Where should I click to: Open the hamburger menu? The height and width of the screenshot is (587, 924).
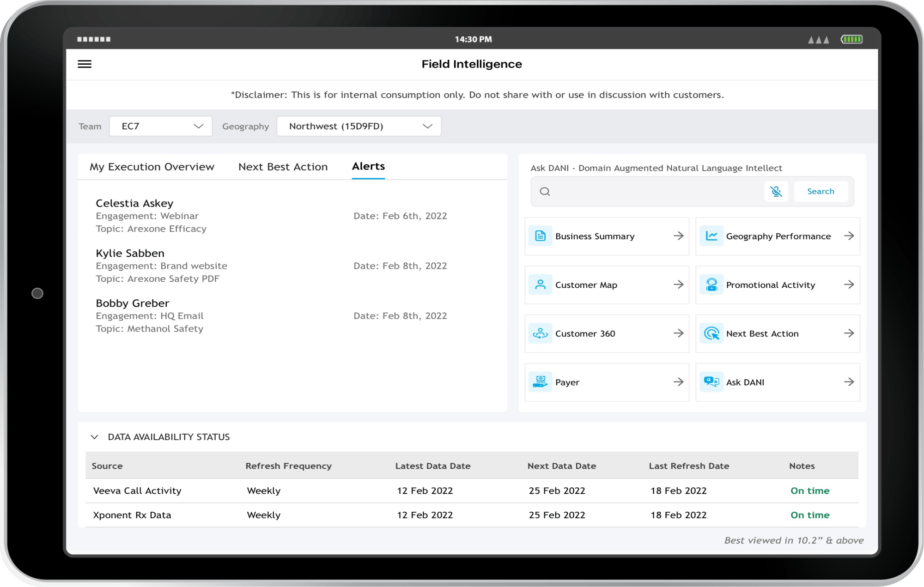tap(85, 64)
